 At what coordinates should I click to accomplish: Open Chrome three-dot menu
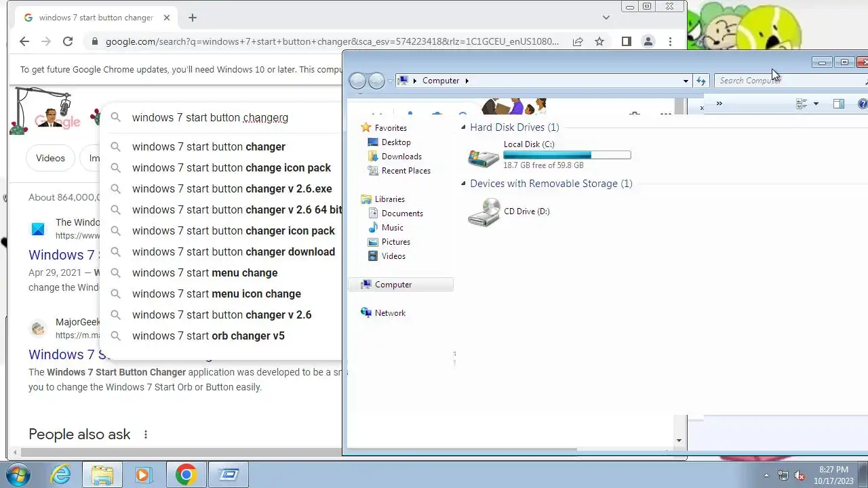coord(670,41)
